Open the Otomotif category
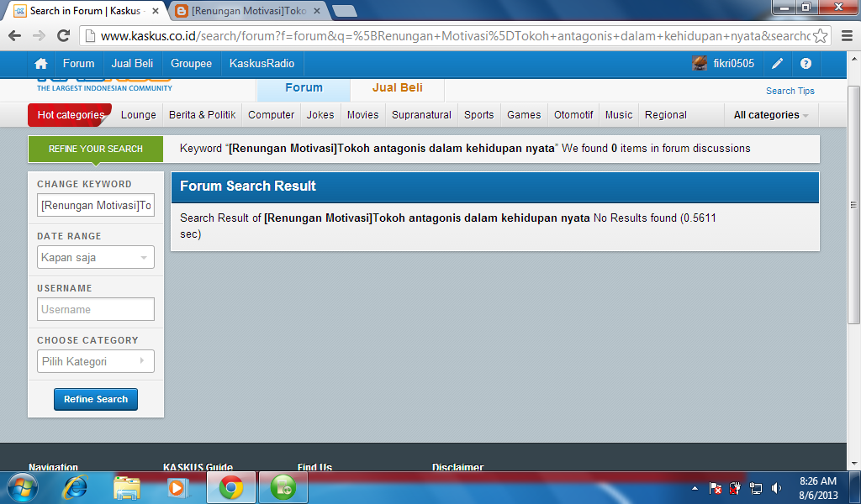The image size is (861, 504). (x=573, y=115)
